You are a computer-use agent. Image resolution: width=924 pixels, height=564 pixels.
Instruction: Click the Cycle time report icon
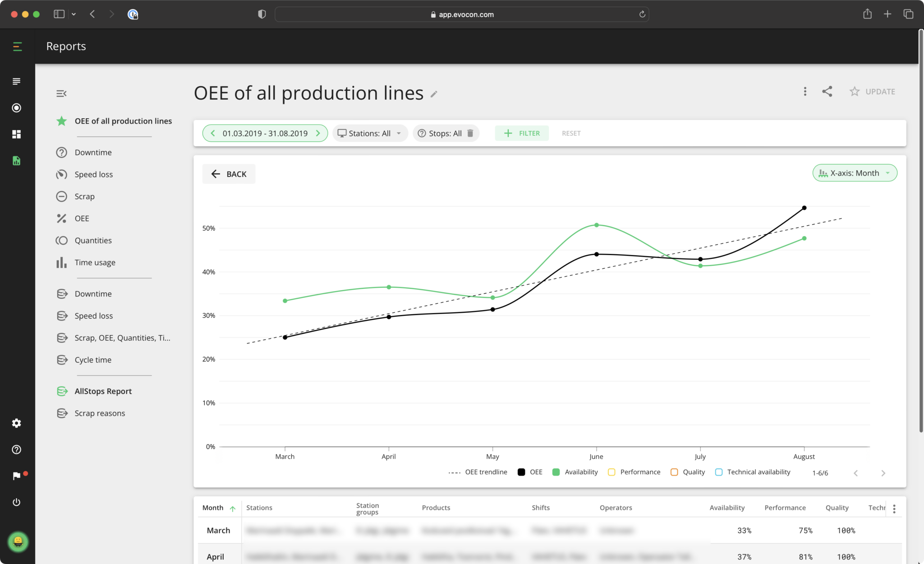[63, 359]
